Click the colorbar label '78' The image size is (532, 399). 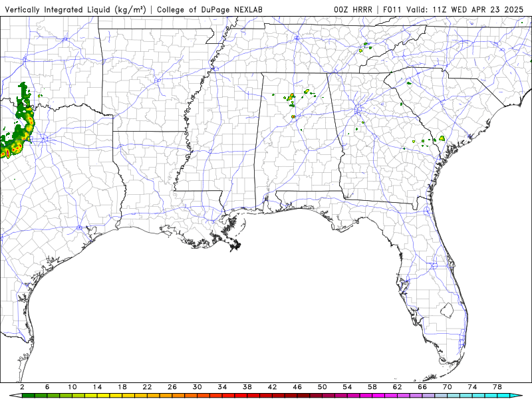[x=497, y=387]
